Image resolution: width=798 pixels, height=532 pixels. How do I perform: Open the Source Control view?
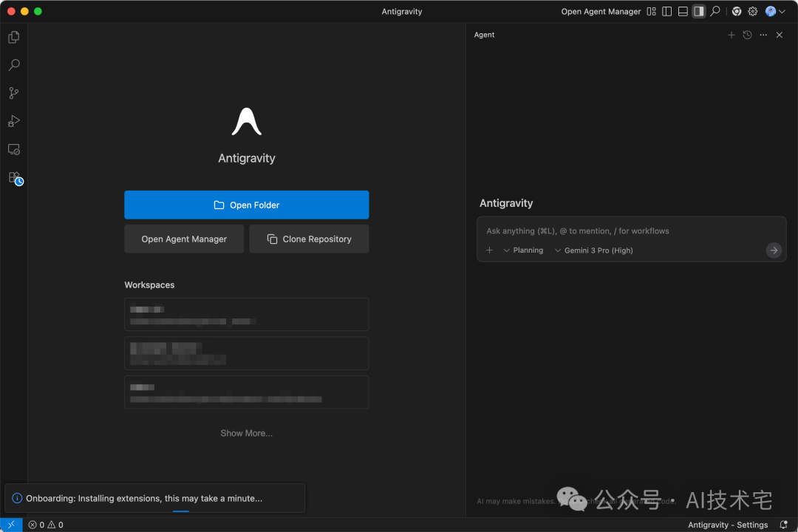13,93
